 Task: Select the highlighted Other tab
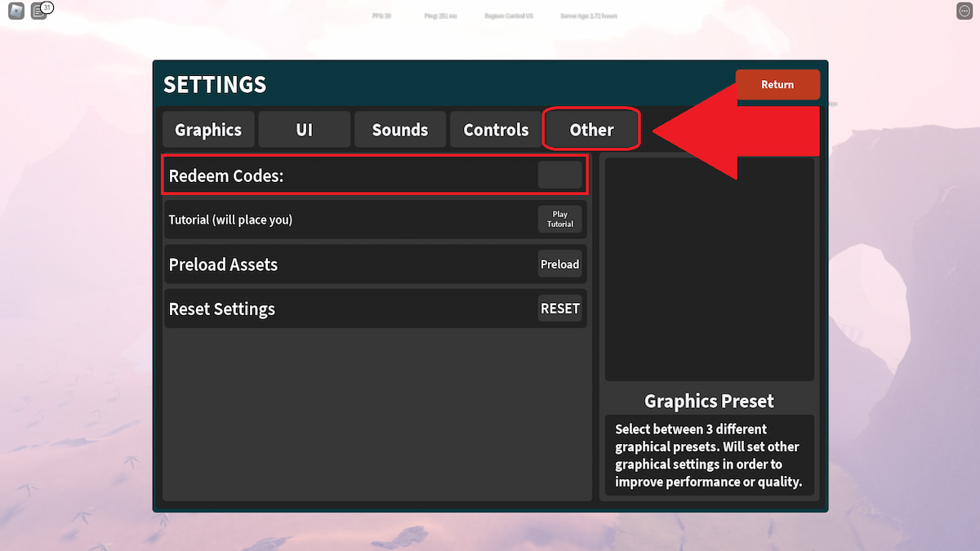coord(590,129)
